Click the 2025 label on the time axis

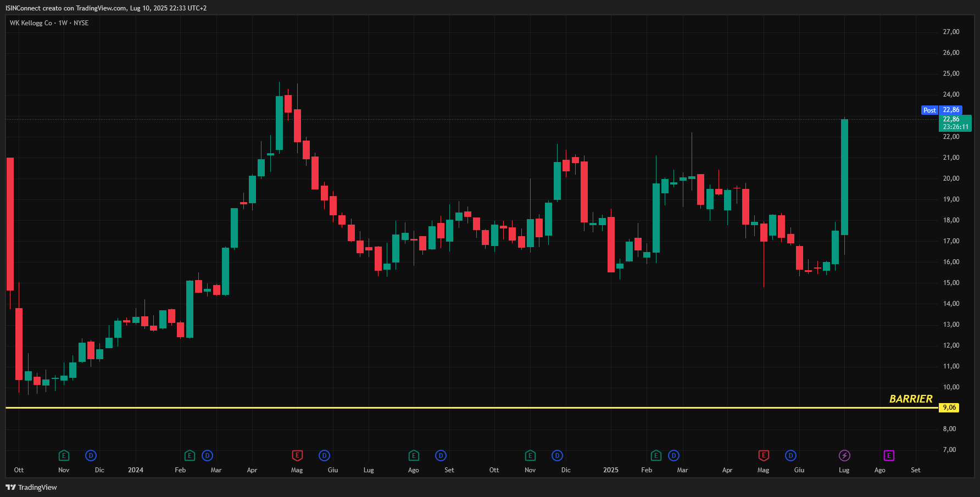pyautogui.click(x=611, y=470)
